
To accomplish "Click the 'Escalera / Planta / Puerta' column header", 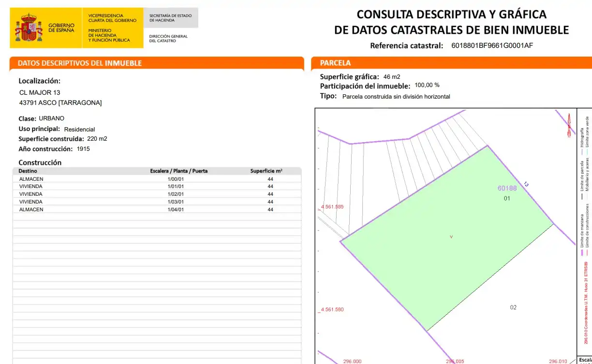I will [179, 171].
